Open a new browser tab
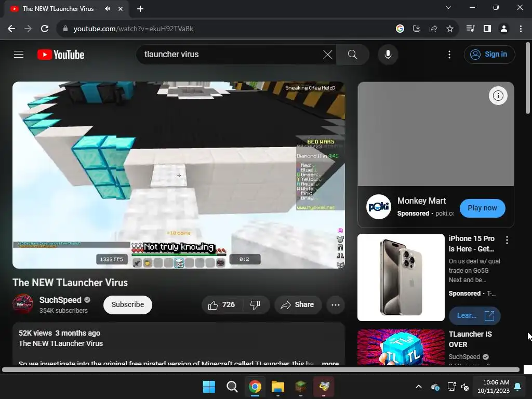532x399 pixels. [x=140, y=9]
